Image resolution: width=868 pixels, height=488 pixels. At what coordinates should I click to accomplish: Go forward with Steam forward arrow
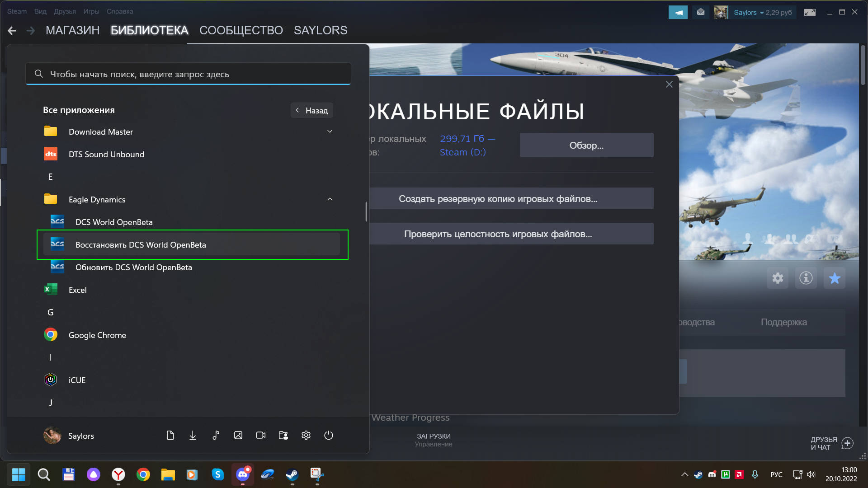tap(31, 30)
